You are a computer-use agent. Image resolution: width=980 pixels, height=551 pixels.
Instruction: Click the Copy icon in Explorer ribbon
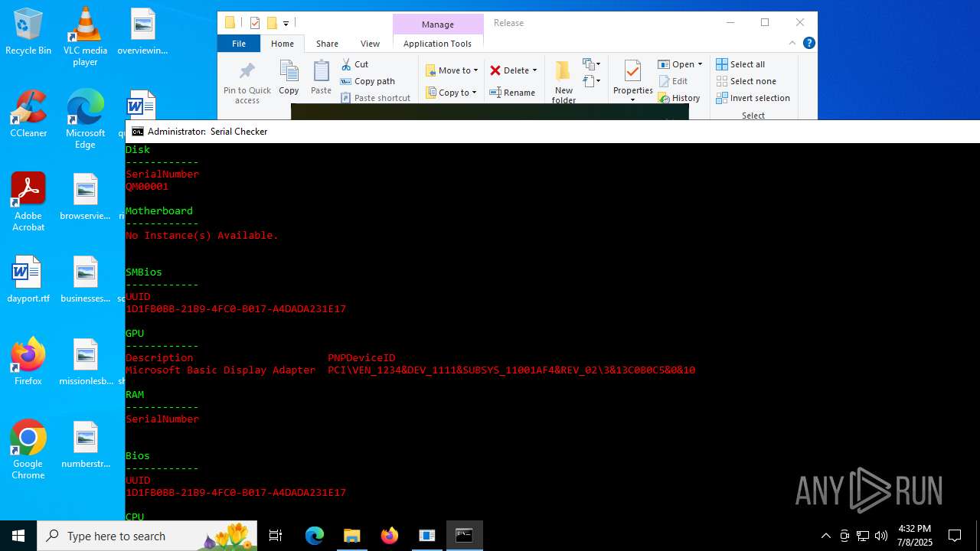point(289,78)
